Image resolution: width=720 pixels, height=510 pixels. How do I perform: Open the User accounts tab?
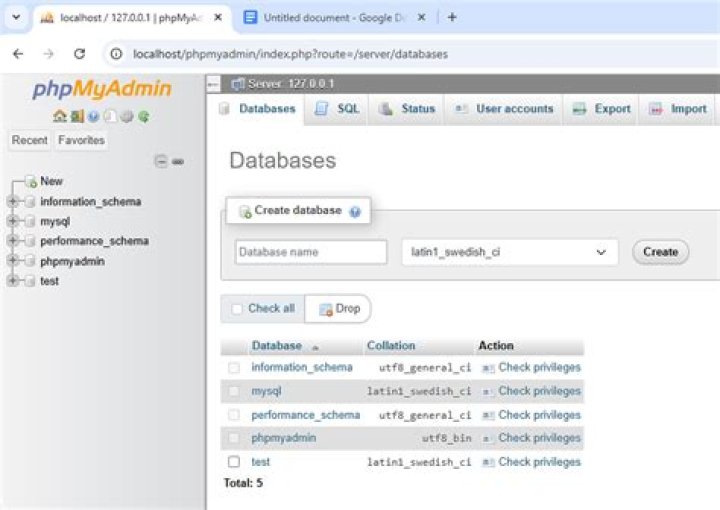pos(503,109)
